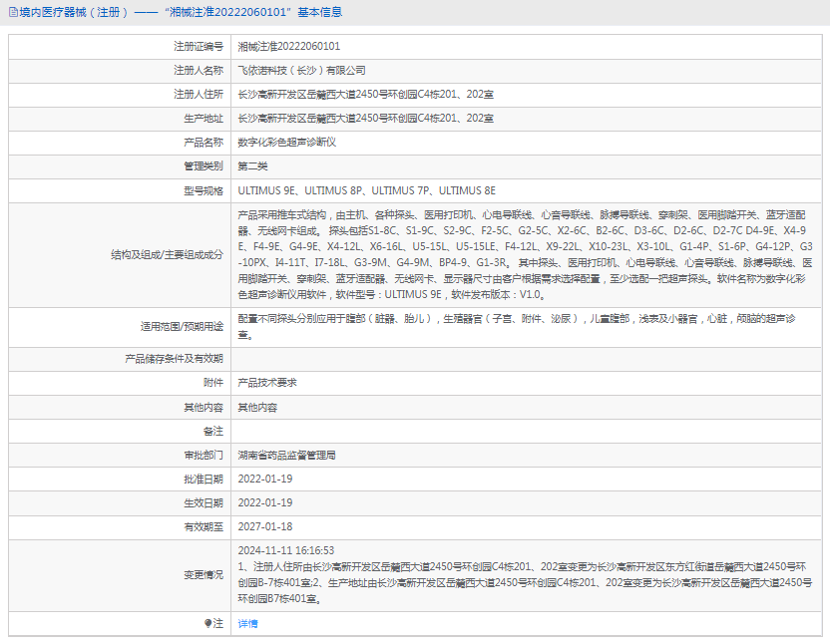This screenshot has height=644, width=830.
Task: Select the 附件 row label
Action: point(213,383)
